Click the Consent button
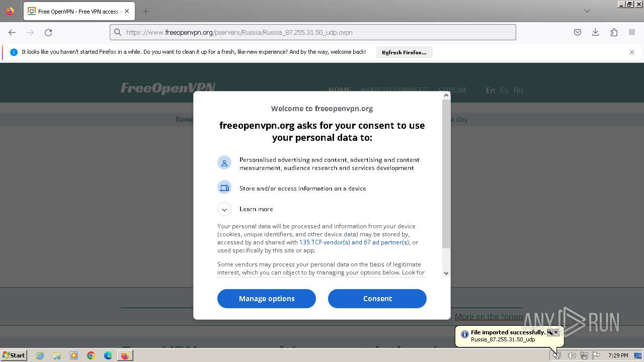Viewport: 644px width, 362px height. (377, 299)
